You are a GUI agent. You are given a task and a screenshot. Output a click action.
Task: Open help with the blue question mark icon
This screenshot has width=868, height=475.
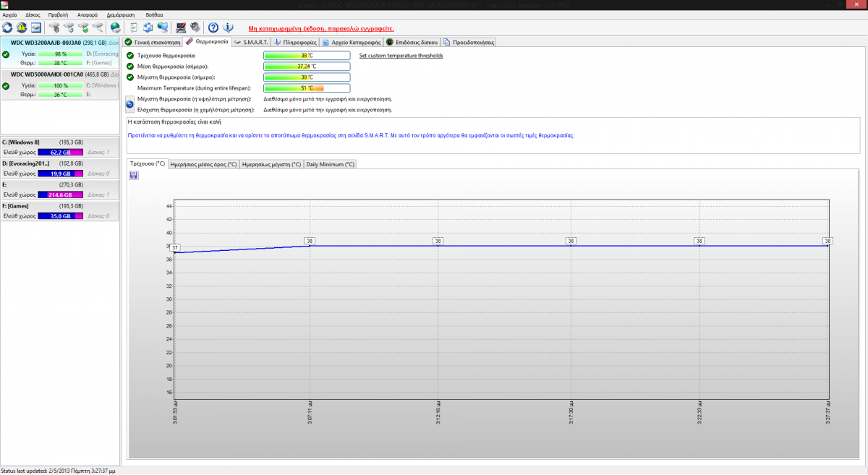[x=213, y=27]
